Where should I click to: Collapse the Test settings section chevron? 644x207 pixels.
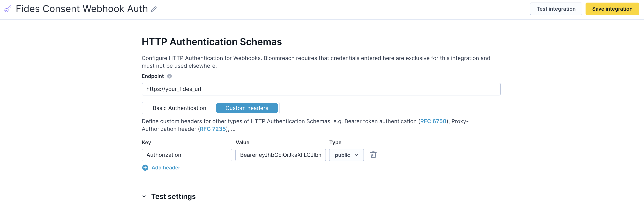pyautogui.click(x=144, y=197)
